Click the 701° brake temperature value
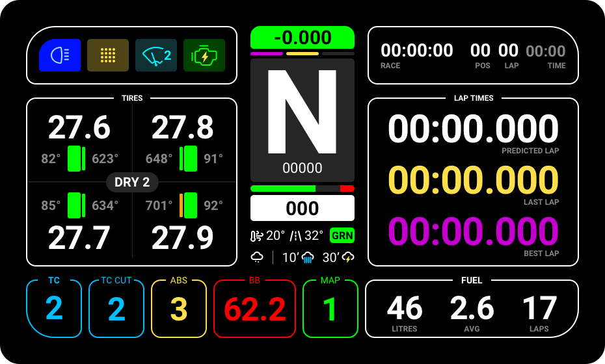605x364 pixels. pos(159,205)
